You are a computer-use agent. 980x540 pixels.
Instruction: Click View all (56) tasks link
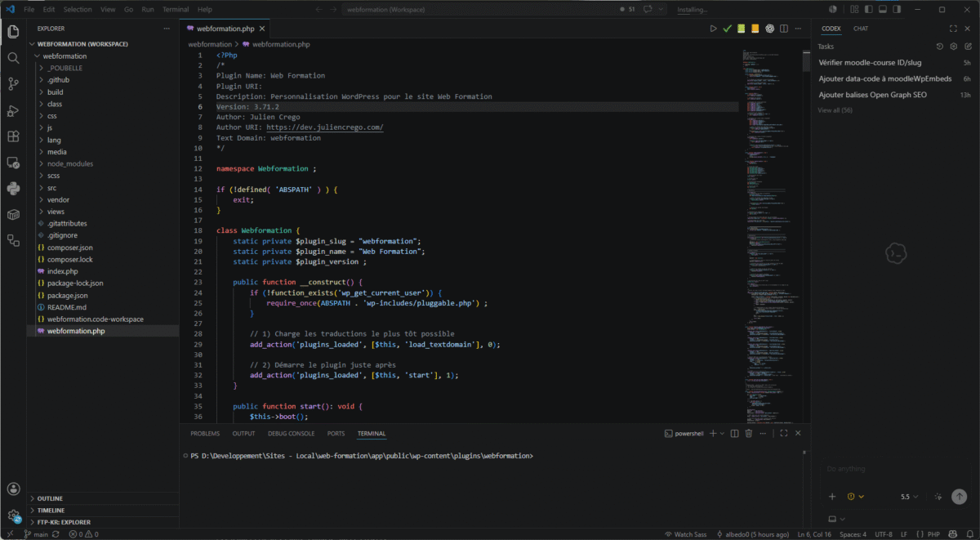pyautogui.click(x=835, y=109)
